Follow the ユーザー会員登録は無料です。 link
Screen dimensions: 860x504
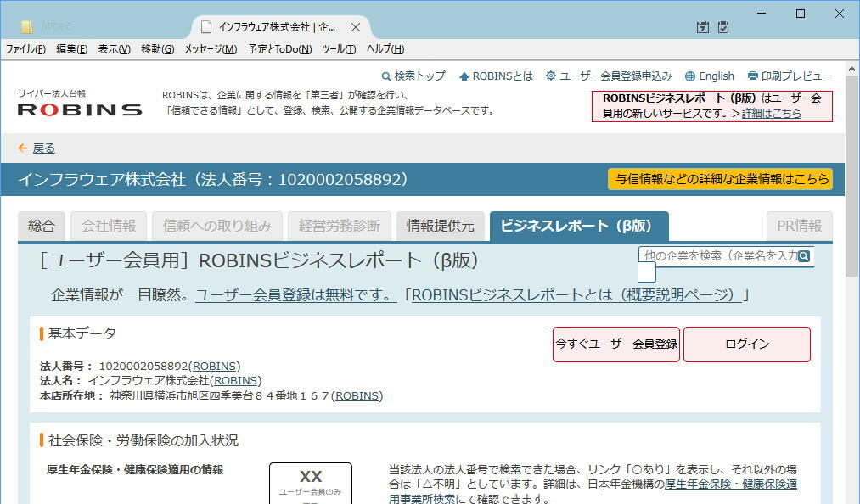(x=296, y=295)
